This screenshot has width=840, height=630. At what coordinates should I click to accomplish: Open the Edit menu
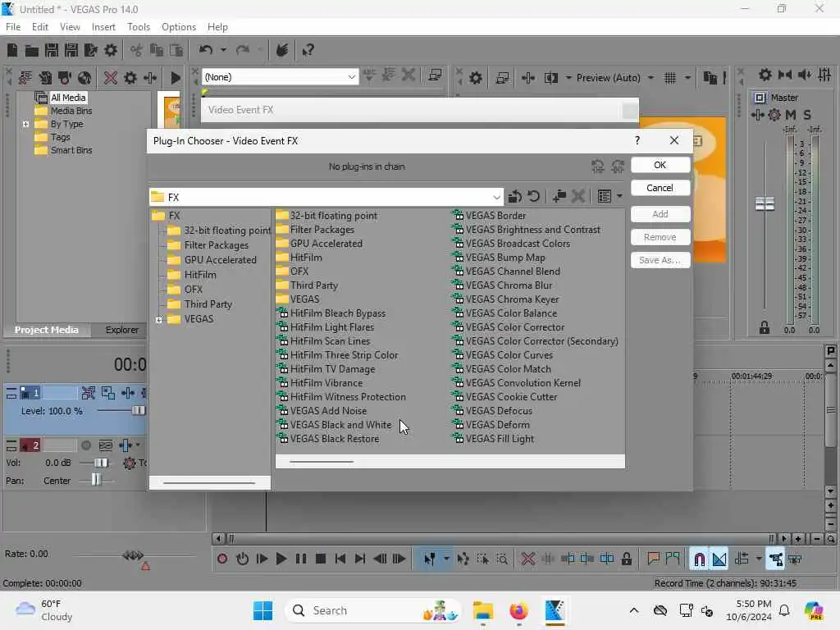click(39, 27)
